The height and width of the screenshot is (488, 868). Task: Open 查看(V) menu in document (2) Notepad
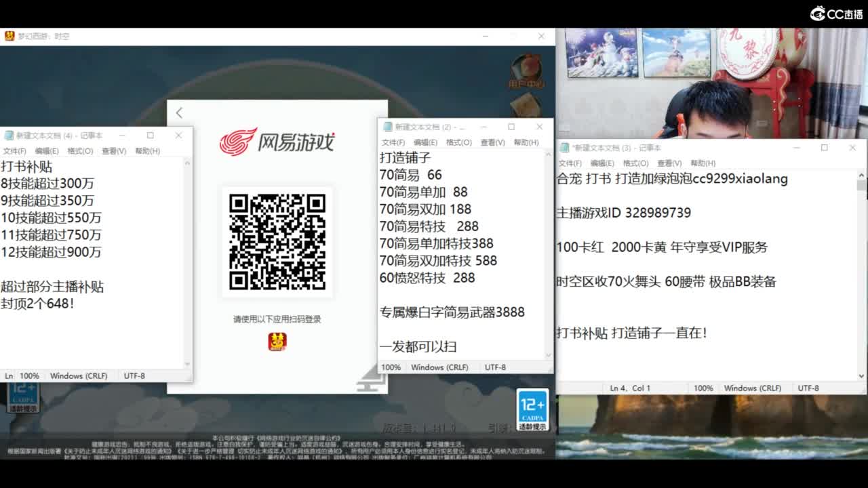pyautogui.click(x=492, y=142)
